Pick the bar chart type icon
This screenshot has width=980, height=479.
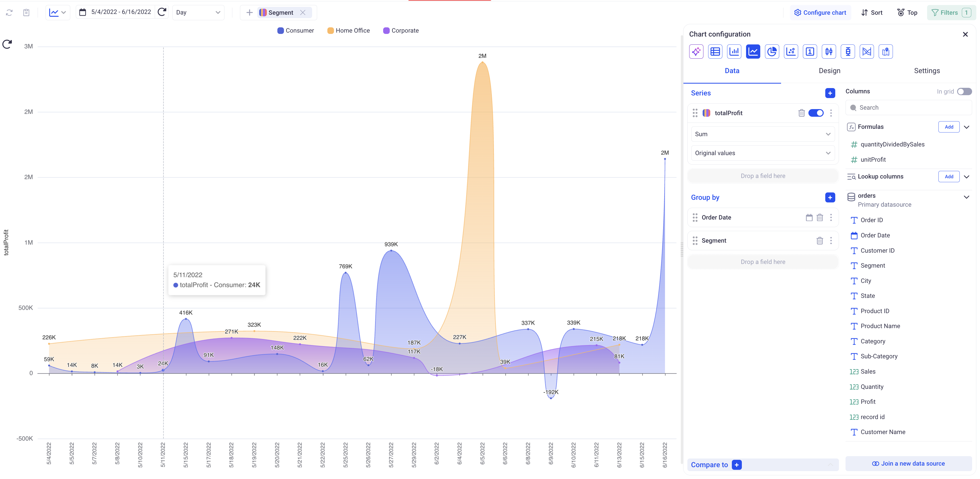pyautogui.click(x=734, y=52)
